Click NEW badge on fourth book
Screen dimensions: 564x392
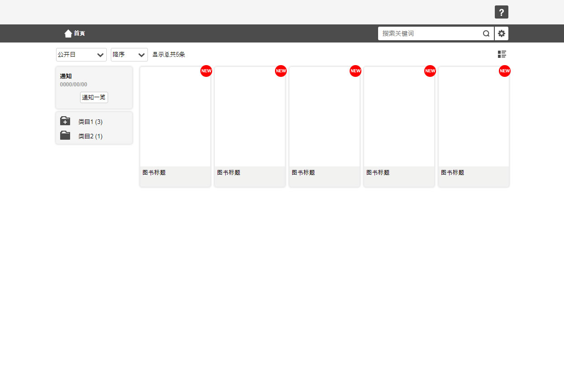click(430, 71)
